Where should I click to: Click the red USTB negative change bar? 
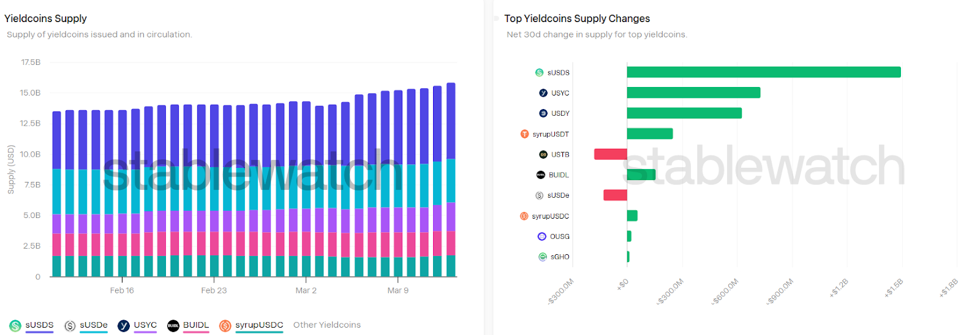coord(610,154)
